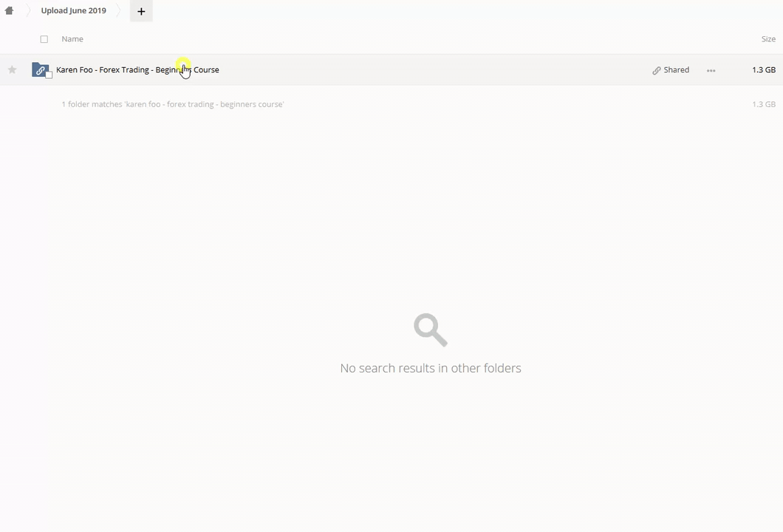The image size is (783, 532).
Task: Open the three-dots more actions menu
Action: point(711,71)
